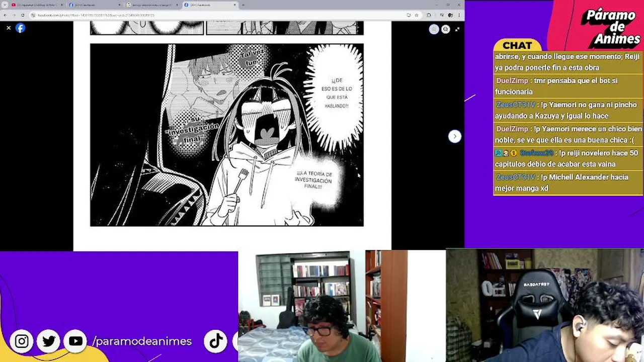Click the speech bubble 'LA TEORÍA DE INVESTIGACIÓN FINAL'
Viewport: 644px width, 362px height.
tap(314, 180)
